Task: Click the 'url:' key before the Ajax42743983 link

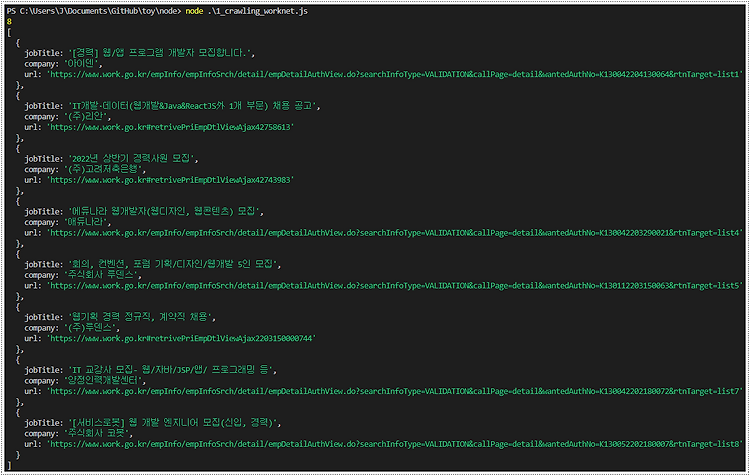Action: click(x=33, y=180)
